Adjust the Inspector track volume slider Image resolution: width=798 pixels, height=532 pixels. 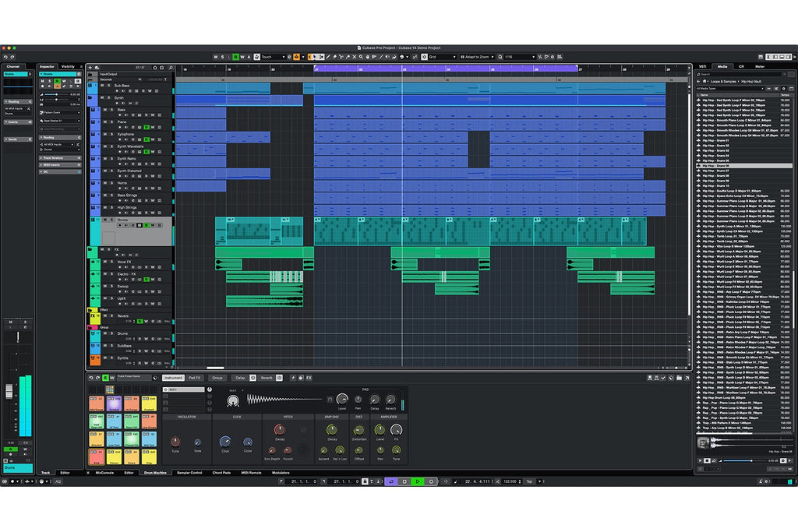point(56,94)
